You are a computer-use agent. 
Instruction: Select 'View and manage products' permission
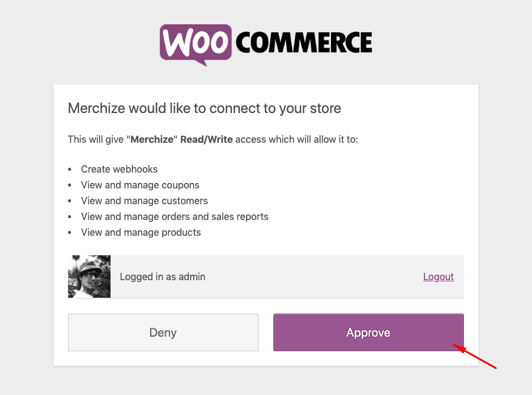[141, 232]
